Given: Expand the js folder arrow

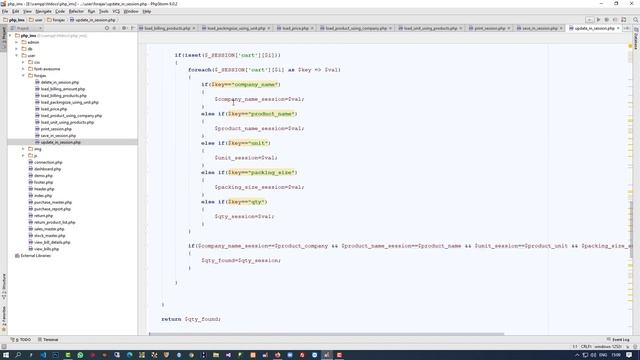Looking at the screenshot, I should coord(24,156).
